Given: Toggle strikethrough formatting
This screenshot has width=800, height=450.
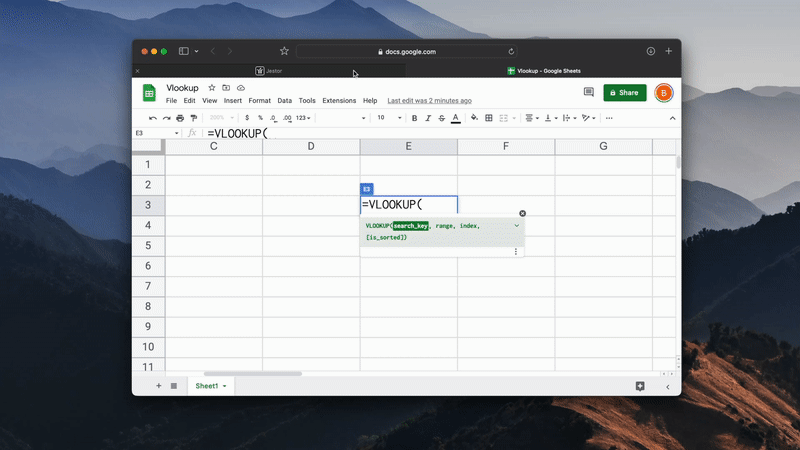Looking at the screenshot, I should (x=442, y=118).
